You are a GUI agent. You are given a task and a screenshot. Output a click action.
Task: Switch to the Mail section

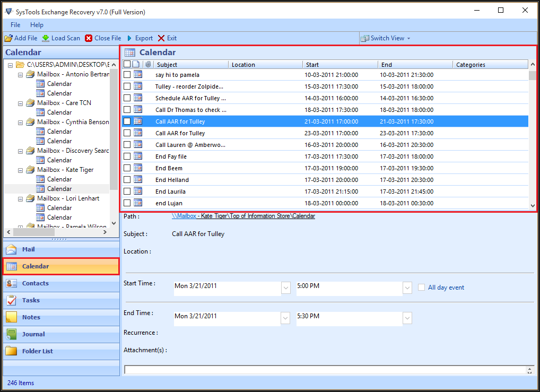pos(62,249)
